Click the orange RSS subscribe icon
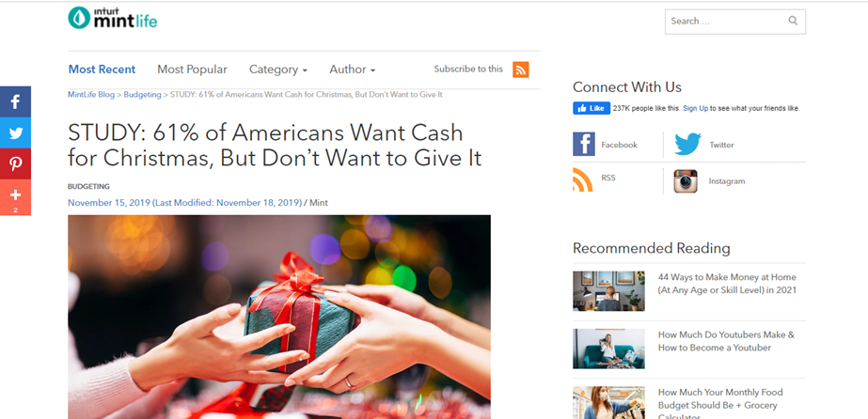The width and height of the screenshot is (868, 419). [x=520, y=70]
